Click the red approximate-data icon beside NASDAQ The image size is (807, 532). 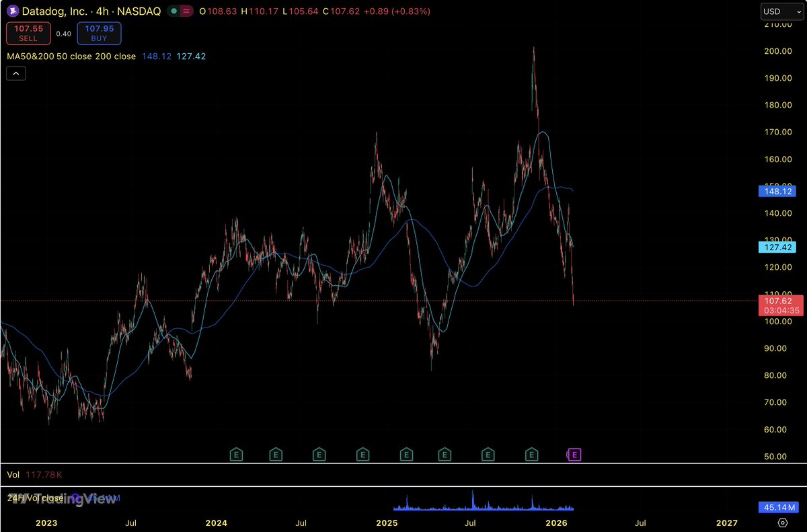tap(186, 11)
